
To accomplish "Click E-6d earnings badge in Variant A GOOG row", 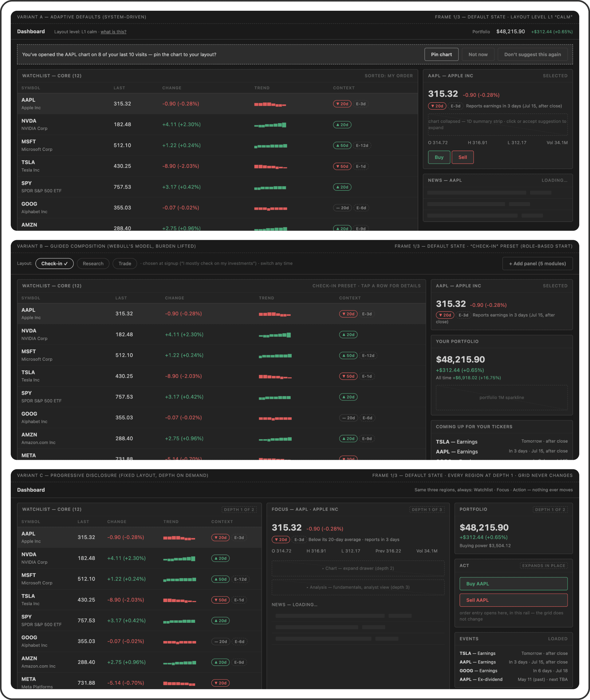I will pyautogui.click(x=361, y=208).
